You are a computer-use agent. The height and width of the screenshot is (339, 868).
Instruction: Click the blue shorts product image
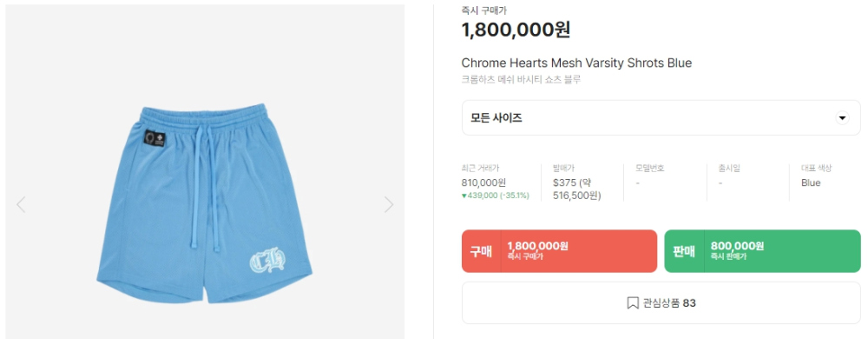[204, 203]
